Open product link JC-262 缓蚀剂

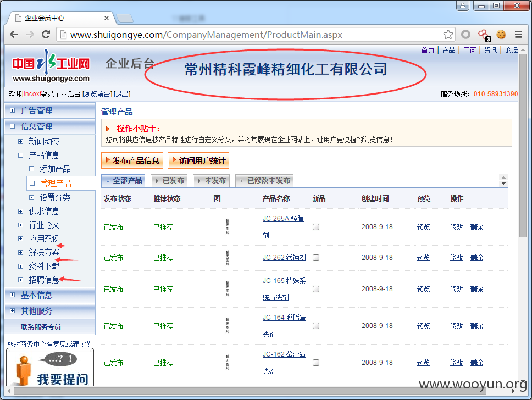[284, 258]
